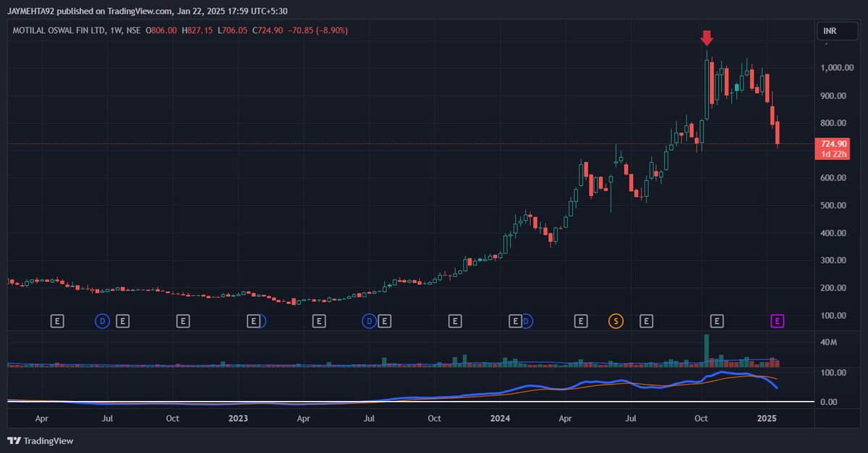Open the earnings marker after the 2024 label
Image resolution: width=868 pixels, height=453 pixels.
515,321
